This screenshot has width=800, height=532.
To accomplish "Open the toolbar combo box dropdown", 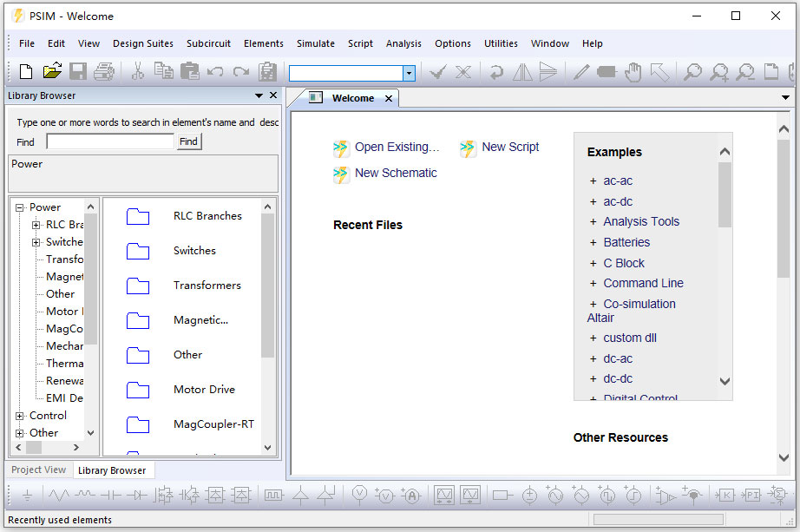I will click(409, 73).
